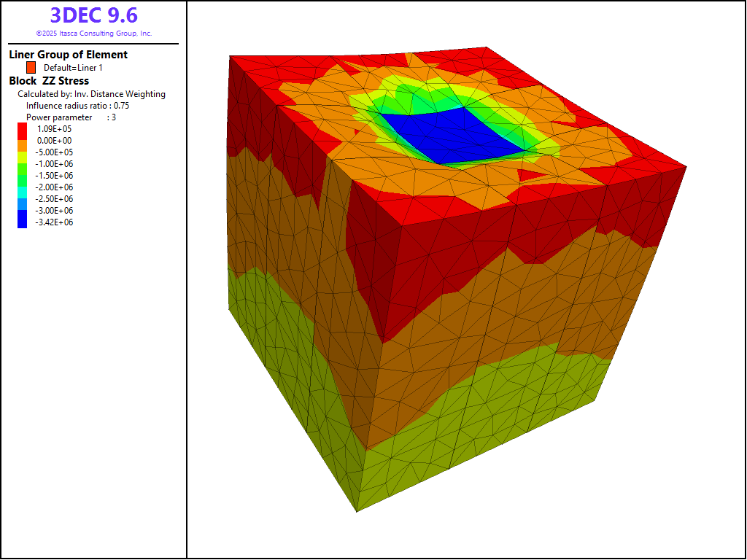Image resolution: width=747 pixels, height=560 pixels.
Task: Click the Block ZZ Stress heading
Action: coord(49,81)
